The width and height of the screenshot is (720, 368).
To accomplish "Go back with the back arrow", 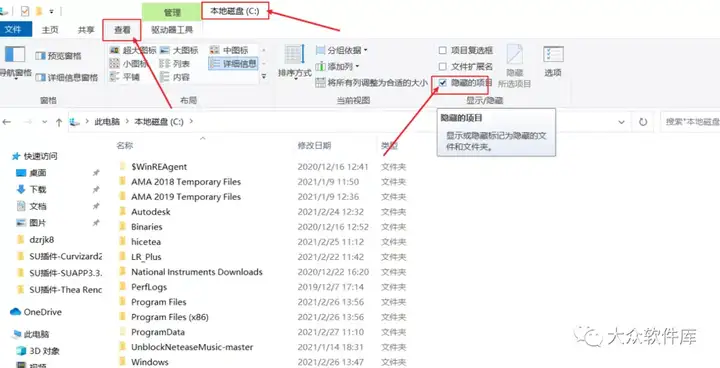I will pyautogui.click(x=6, y=122).
